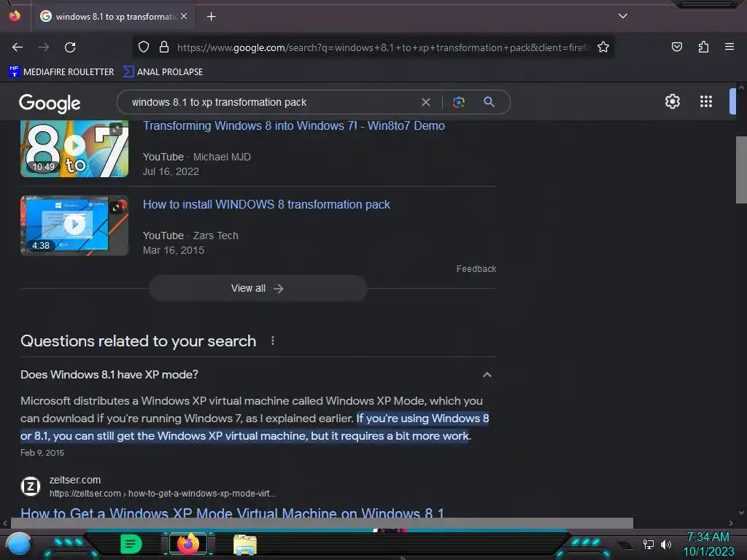Image resolution: width=747 pixels, height=560 pixels.
Task: Click into the Google search box
Action: (x=271, y=102)
